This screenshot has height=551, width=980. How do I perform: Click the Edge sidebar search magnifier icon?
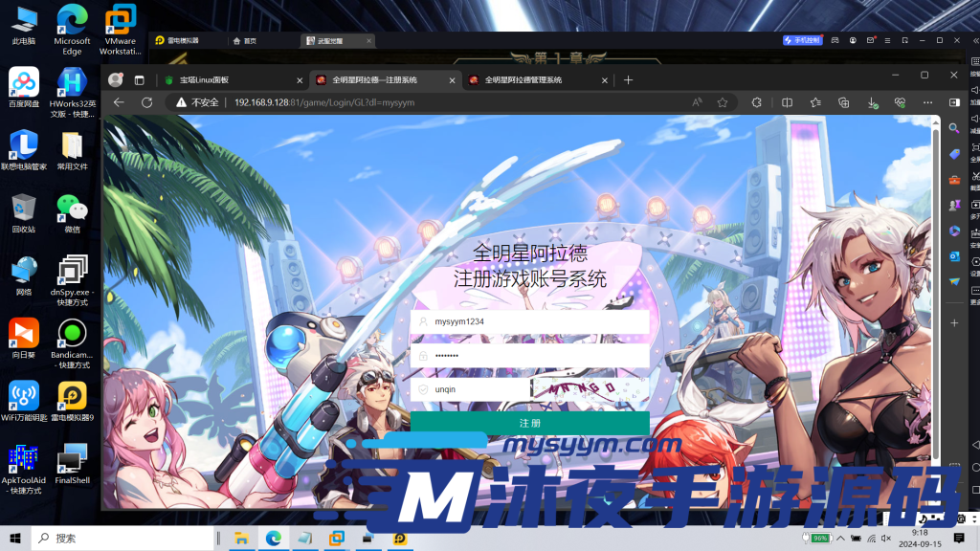(x=954, y=128)
